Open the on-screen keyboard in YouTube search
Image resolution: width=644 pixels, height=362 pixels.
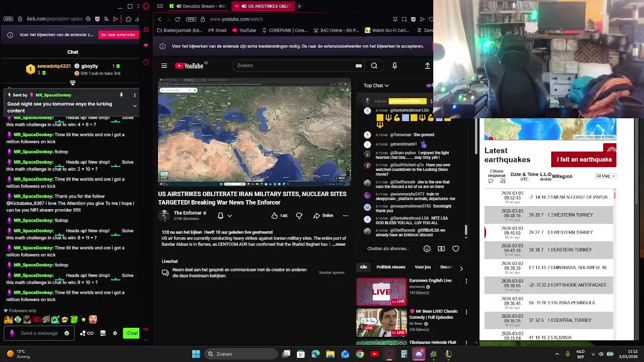click(359, 65)
